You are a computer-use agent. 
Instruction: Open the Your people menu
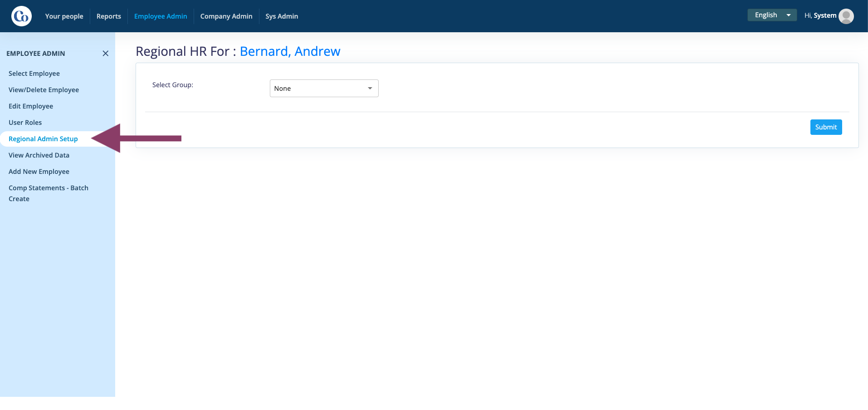64,16
